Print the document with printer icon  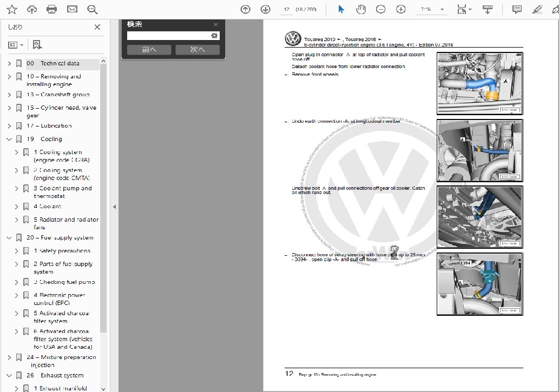point(52,10)
